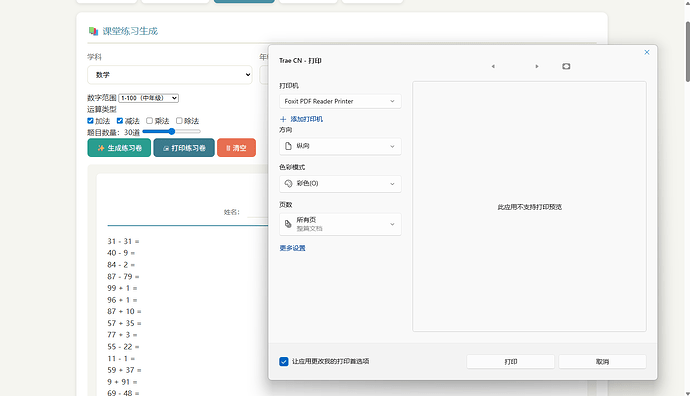Click the problem text 31 - 31 =
The height and width of the screenshot is (396, 690).
(123, 242)
